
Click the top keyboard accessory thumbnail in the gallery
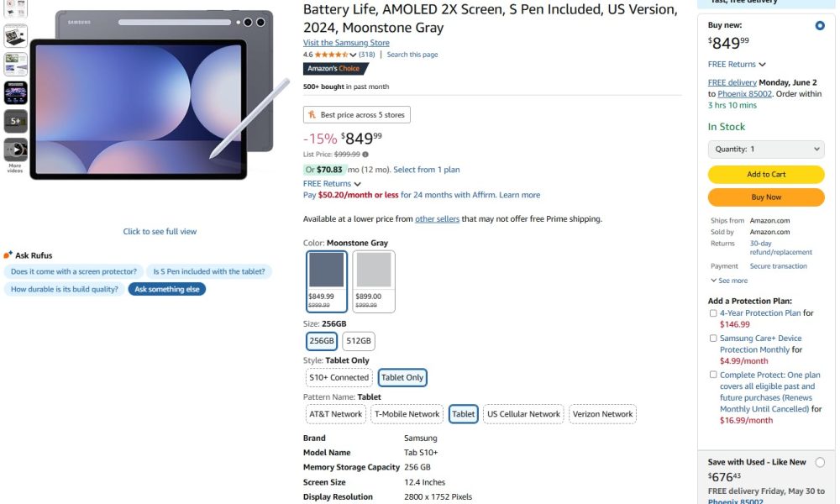(15, 35)
